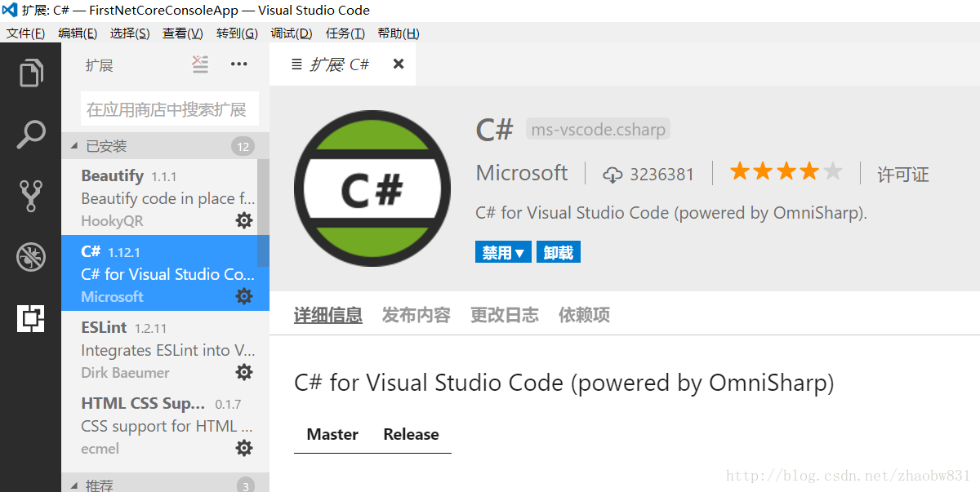Viewport: 980px width, 492px height.
Task: Open the 任务(T) menu
Action: pyautogui.click(x=345, y=33)
